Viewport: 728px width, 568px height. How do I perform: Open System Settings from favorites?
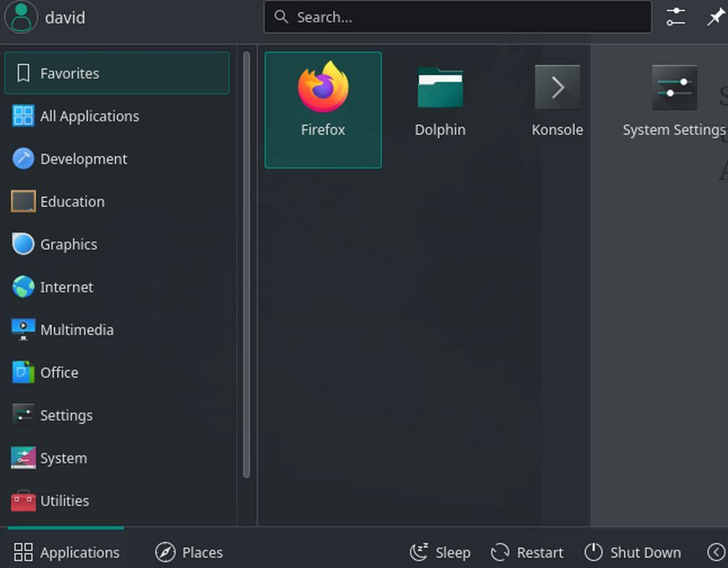[674, 110]
